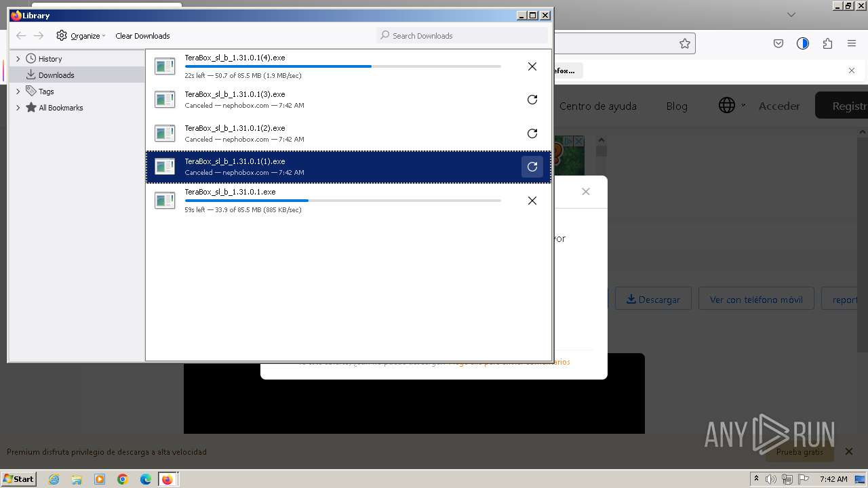
Task: Open the Windows Start menu
Action: pos(19,479)
